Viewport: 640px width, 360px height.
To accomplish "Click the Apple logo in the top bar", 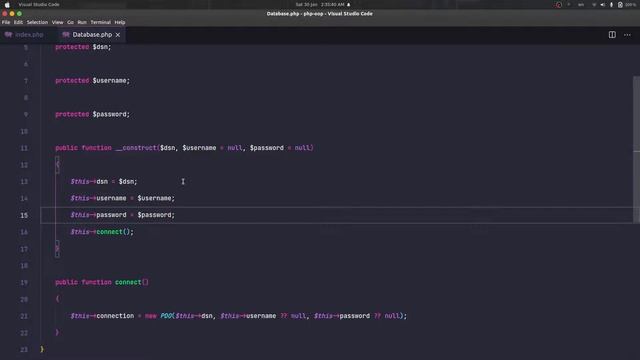I will pos(7,5).
